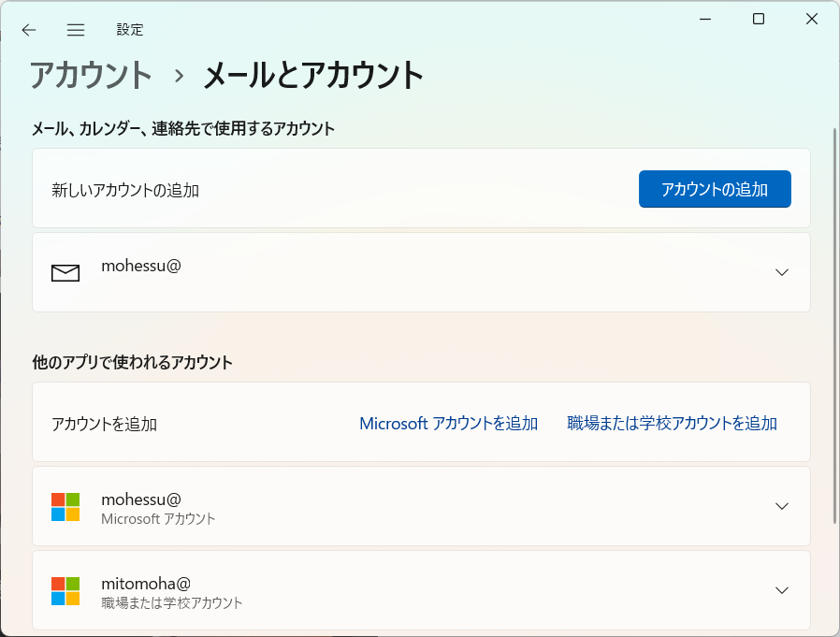Image resolution: width=840 pixels, height=637 pixels.
Task: Click the back arrow icon
Action: point(29,30)
